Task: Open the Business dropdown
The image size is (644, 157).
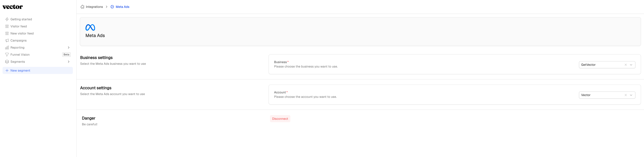Action: (x=631, y=65)
